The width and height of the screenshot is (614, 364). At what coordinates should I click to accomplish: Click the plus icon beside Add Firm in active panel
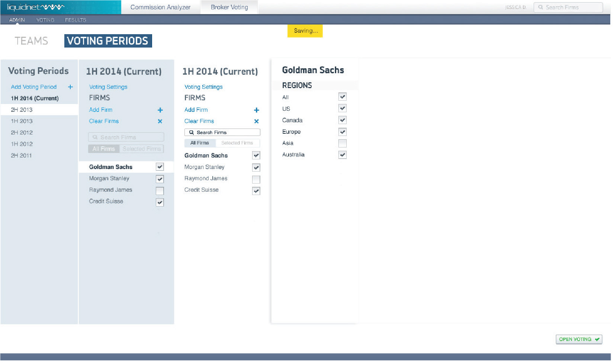pyautogui.click(x=257, y=111)
